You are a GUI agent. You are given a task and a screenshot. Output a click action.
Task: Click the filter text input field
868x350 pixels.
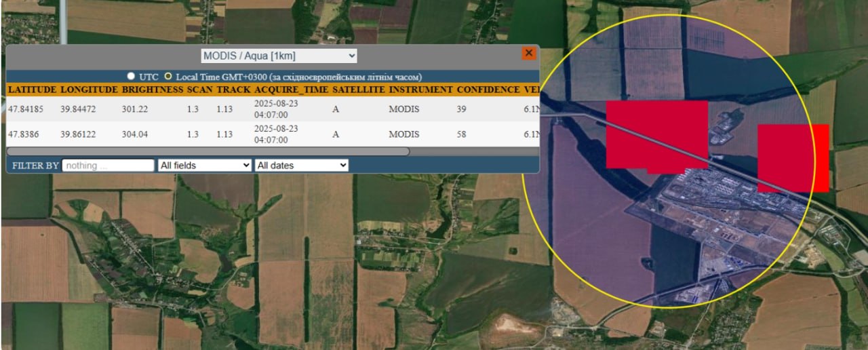pyautogui.click(x=108, y=165)
